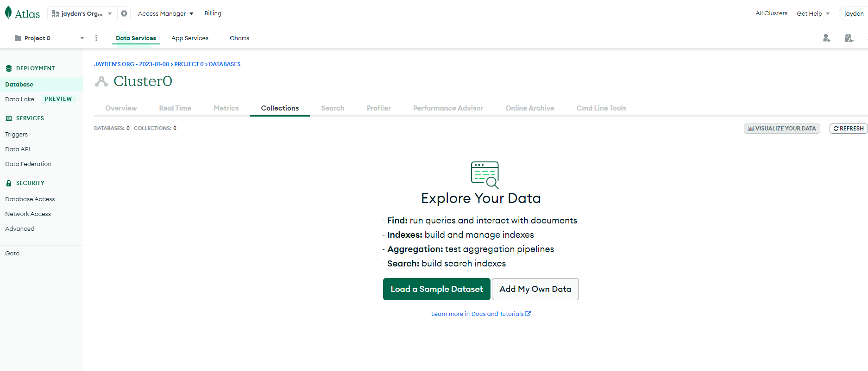Screen dimensions: 868x371
Task: Open the cluster Overview tab
Action: pos(121,108)
